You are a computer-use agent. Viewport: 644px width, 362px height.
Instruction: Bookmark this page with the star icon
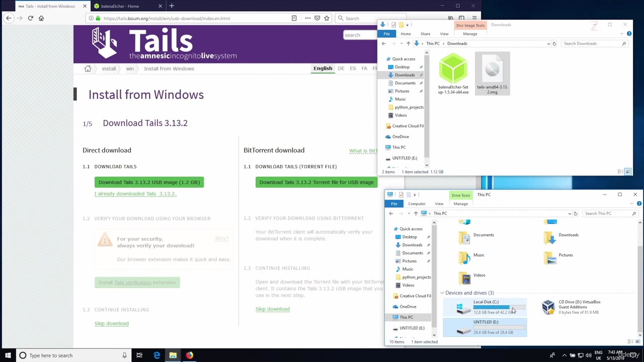click(327, 18)
